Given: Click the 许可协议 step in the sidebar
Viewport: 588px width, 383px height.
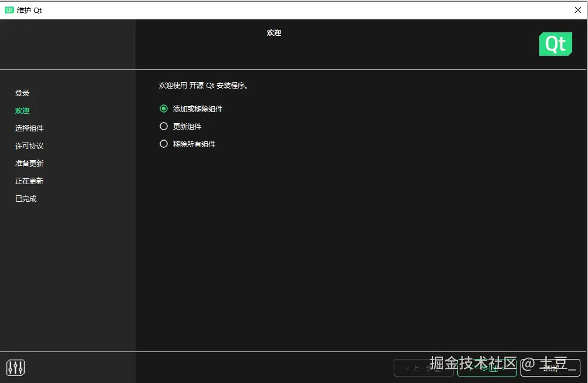Looking at the screenshot, I should click(29, 146).
